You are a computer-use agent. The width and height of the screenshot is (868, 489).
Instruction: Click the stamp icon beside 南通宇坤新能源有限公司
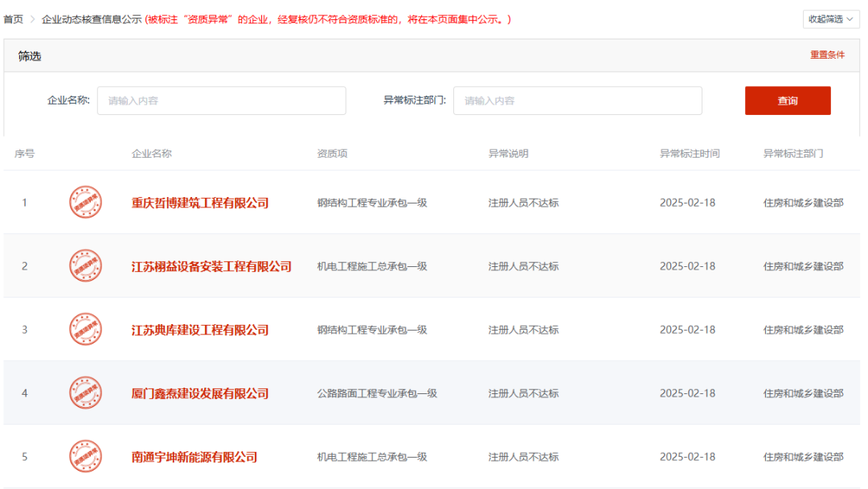point(85,457)
